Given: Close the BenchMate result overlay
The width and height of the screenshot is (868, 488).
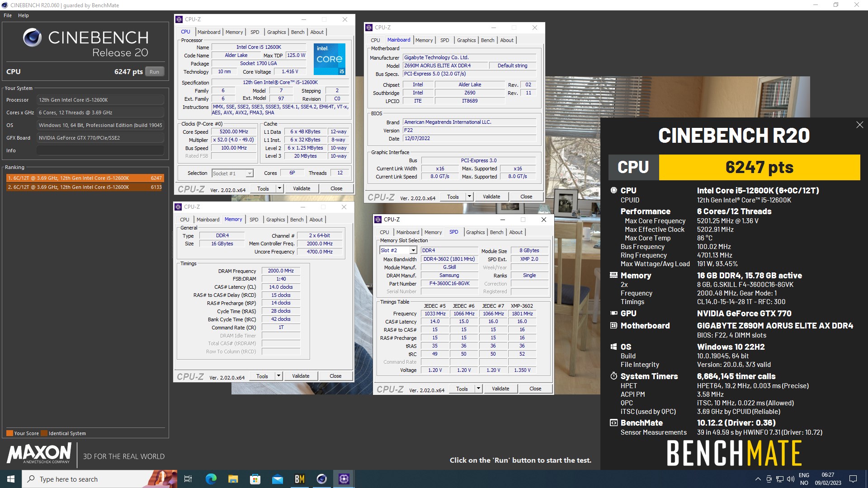Looking at the screenshot, I should point(859,125).
